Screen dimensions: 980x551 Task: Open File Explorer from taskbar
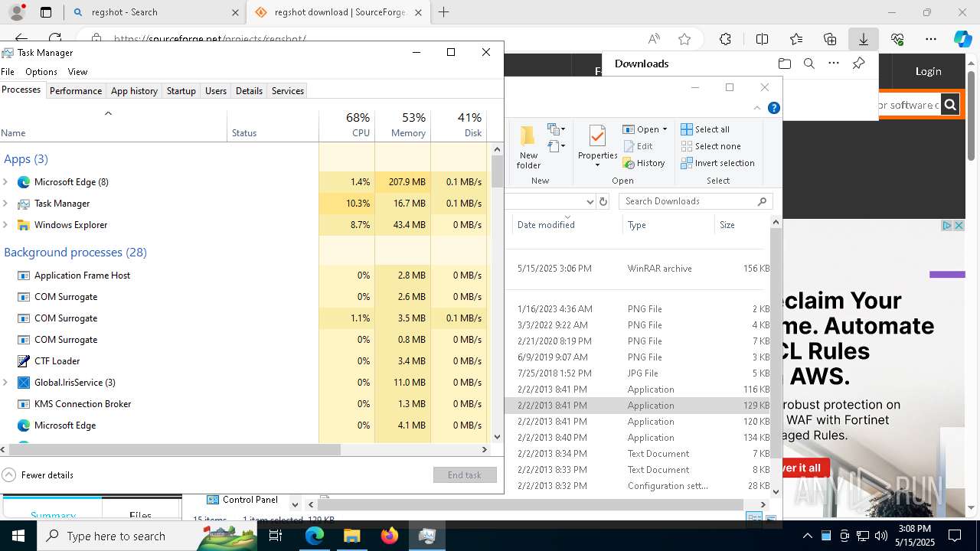pos(351,536)
